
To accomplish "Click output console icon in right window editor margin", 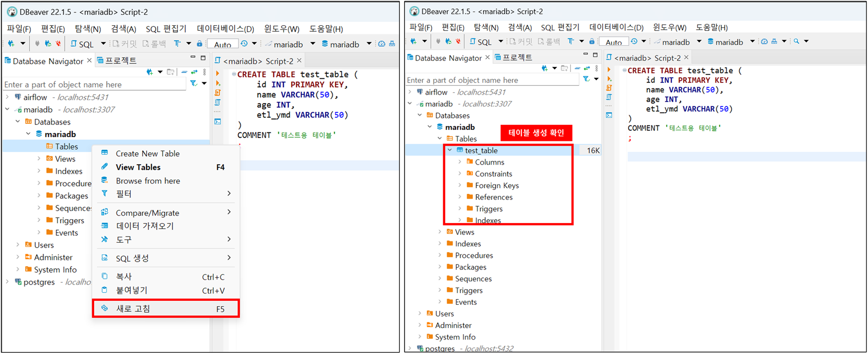I will (x=609, y=115).
